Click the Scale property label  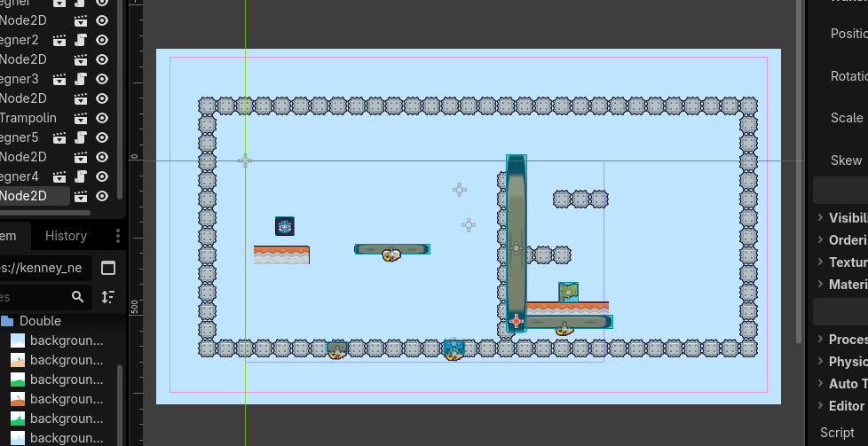coord(847,118)
